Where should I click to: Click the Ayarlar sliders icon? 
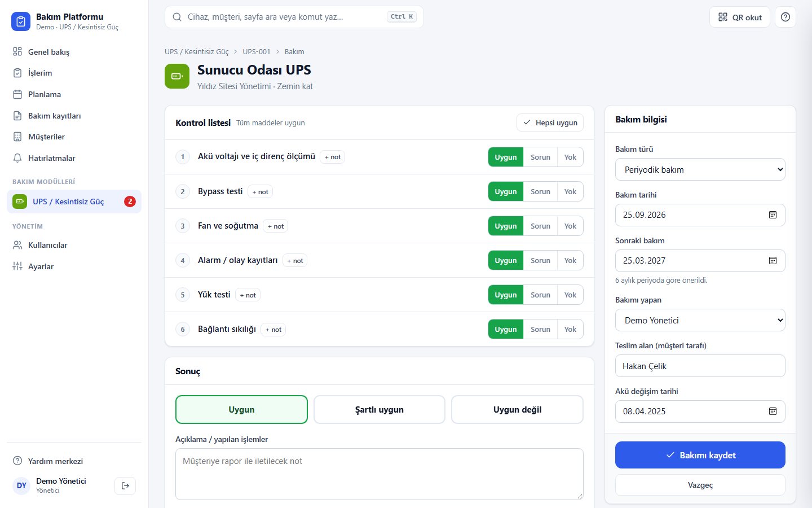coord(17,266)
